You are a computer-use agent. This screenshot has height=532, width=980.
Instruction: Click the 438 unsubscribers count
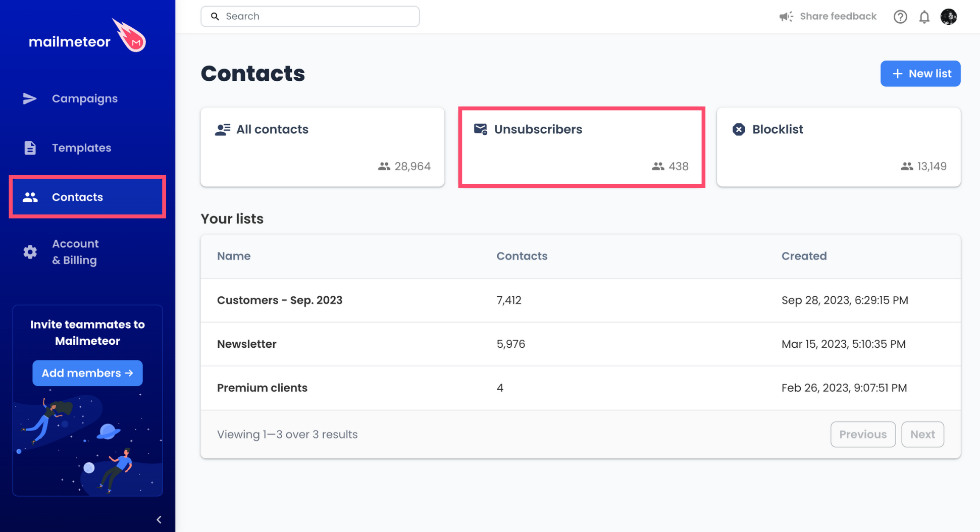[679, 166]
